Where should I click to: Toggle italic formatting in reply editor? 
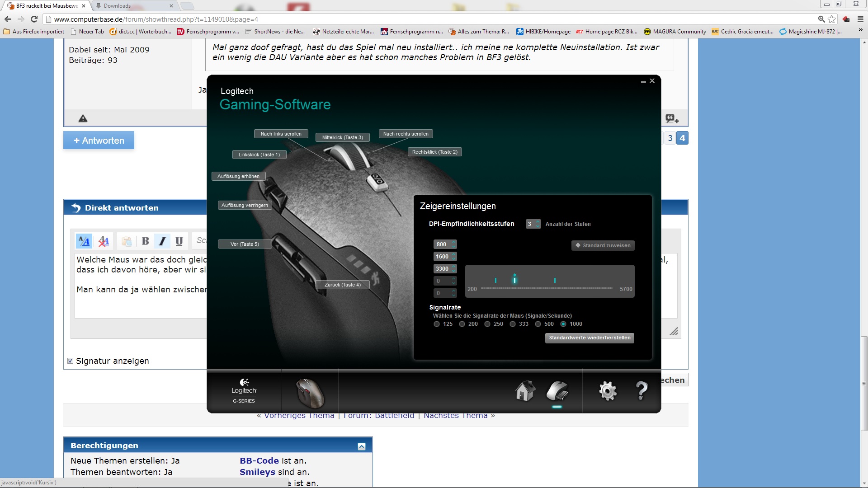click(162, 241)
